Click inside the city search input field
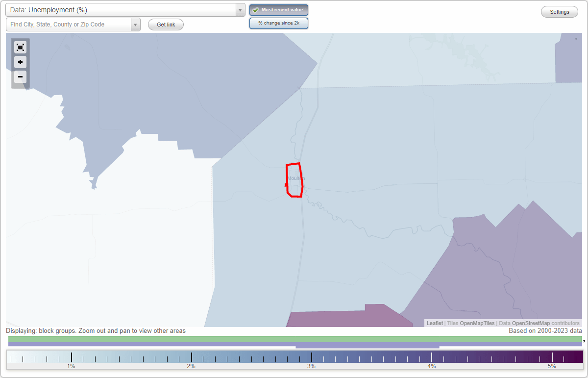588x378 pixels. pos(69,25)
